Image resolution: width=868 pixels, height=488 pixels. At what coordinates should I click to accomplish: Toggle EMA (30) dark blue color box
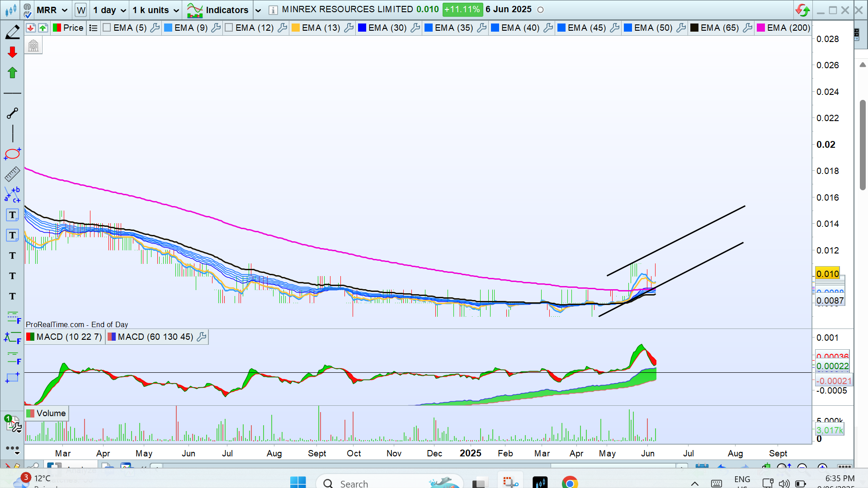pyautogui.click(x=362, y=28)
